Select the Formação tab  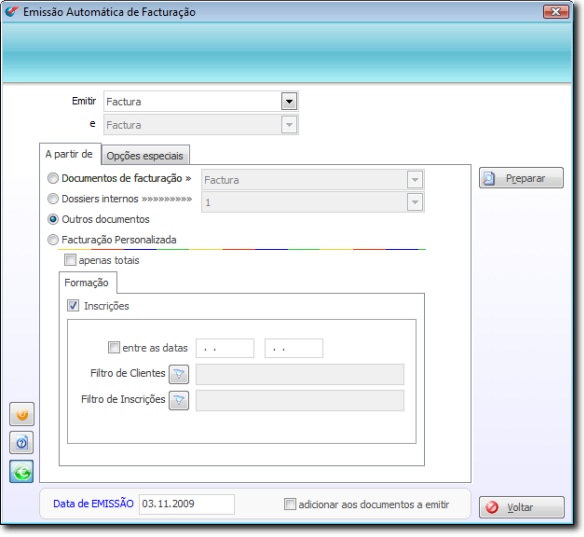pos(87,283)
